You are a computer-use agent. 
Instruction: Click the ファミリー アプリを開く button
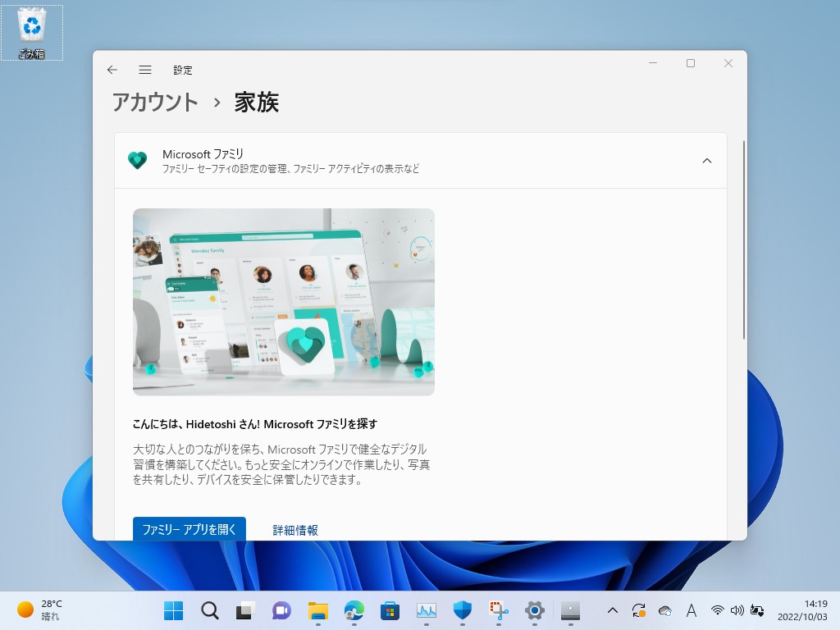pyautogui.click(x=189, y=529)
